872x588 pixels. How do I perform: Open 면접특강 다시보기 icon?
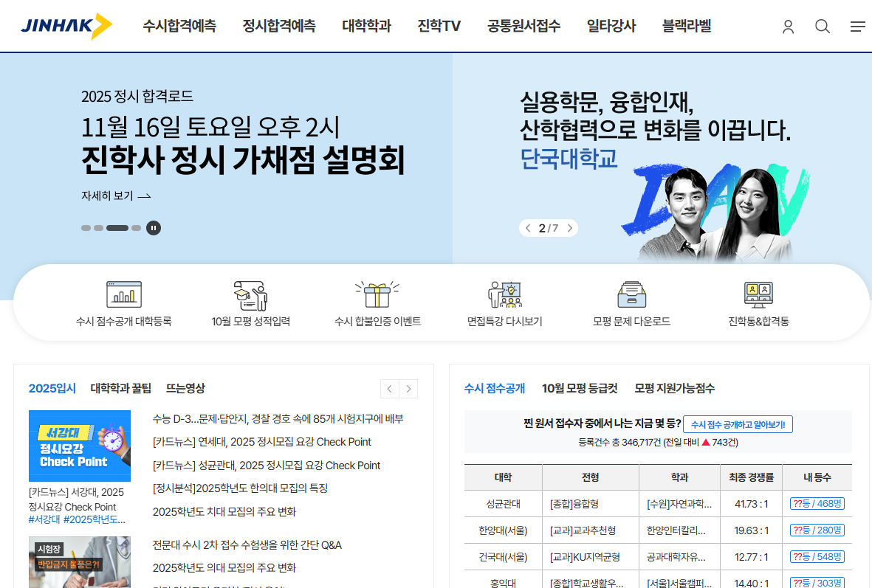tap(505, 294)
